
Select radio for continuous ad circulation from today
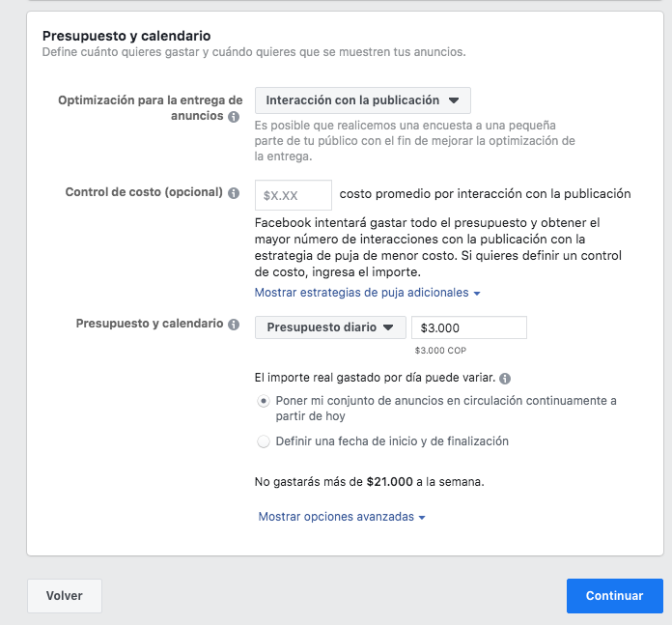[264, 401]
